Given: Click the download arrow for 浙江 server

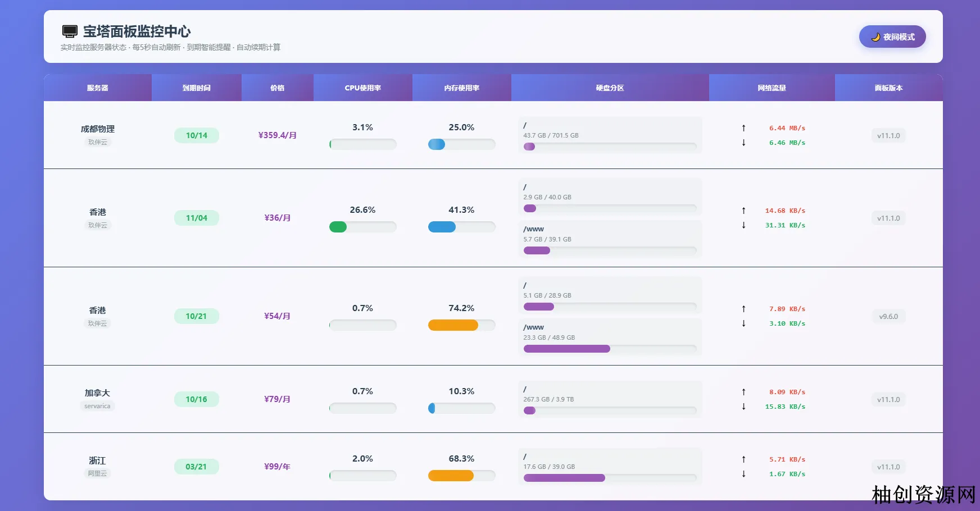Looking at the screenshot, I should click(x=743, y=474).
